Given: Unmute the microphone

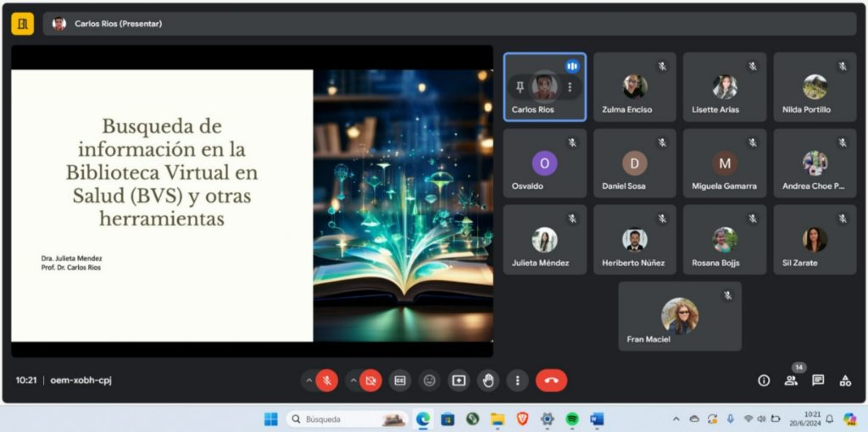Looking at the screenshot, I should pyautogui.click(x=327, y=380).
